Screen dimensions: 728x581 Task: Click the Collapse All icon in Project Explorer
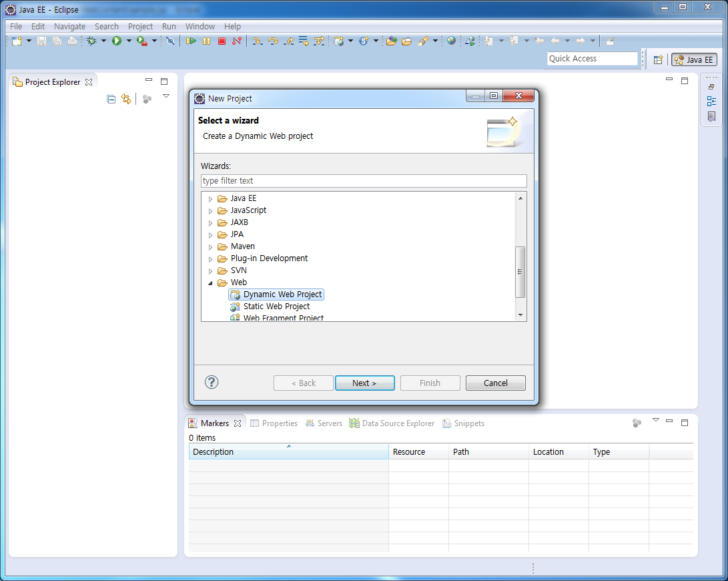(111, 98)
